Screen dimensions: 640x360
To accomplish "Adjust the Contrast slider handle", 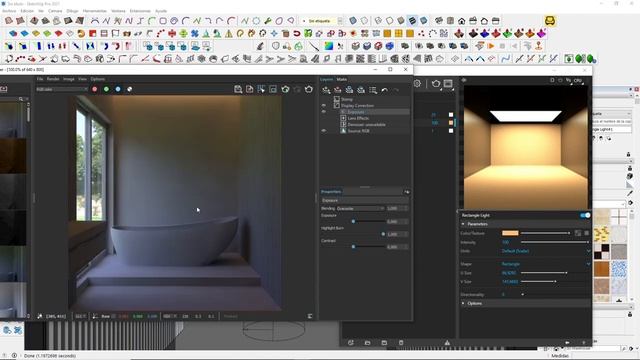I will [353, 247].
